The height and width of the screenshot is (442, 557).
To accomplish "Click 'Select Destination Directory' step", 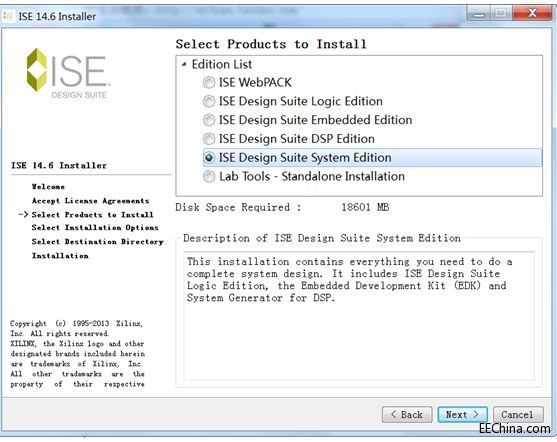I will (x=97, y=242).
